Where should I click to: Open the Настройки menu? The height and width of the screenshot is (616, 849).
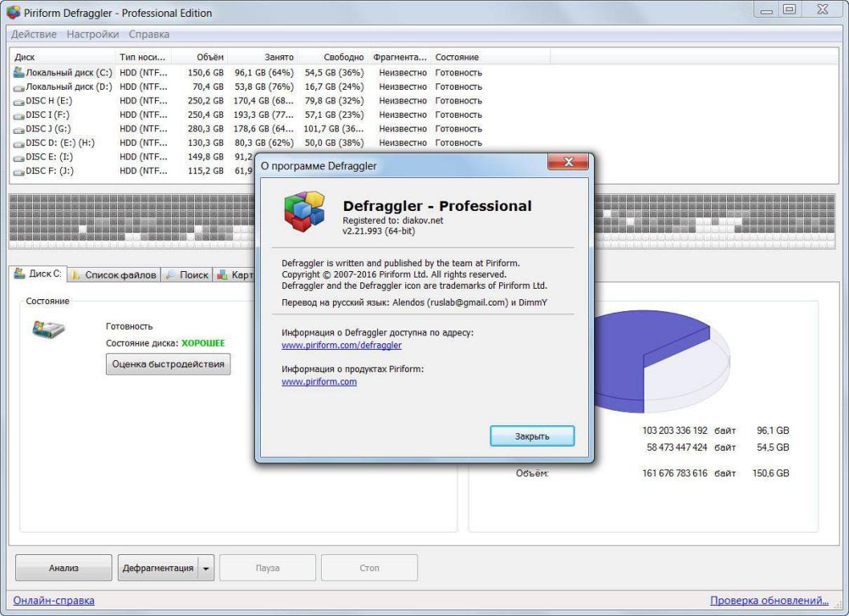(92, 34)
